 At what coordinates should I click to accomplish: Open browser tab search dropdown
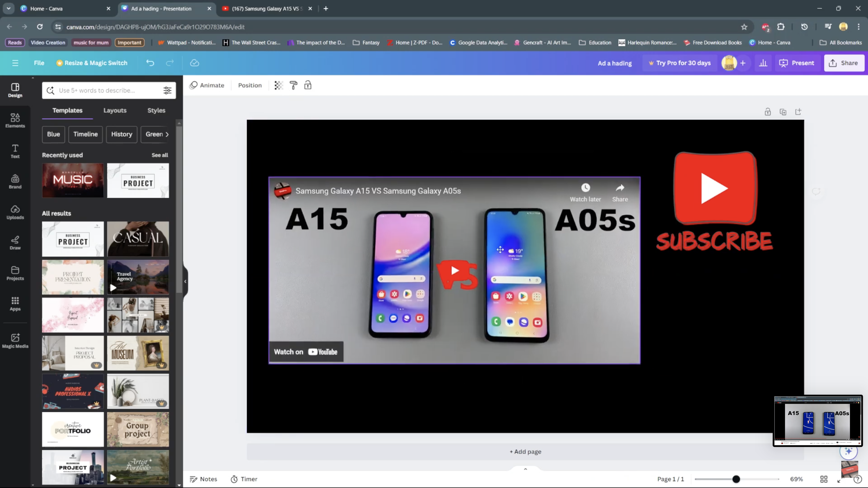8,8
